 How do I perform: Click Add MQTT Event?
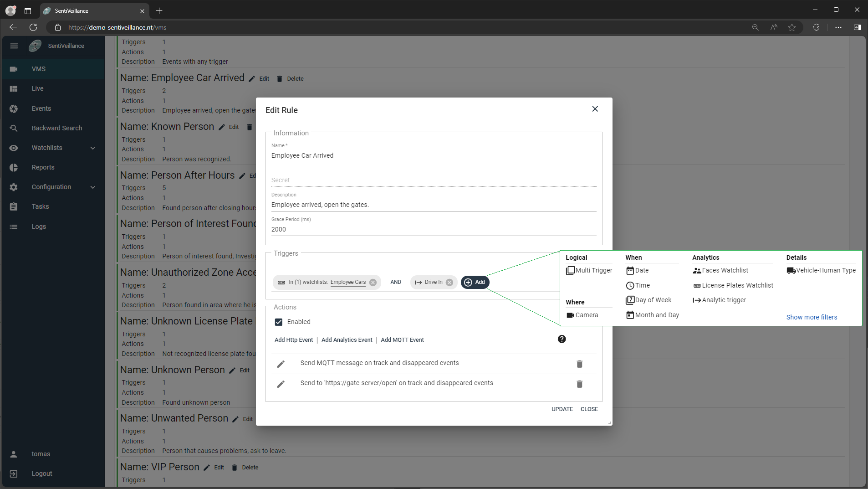402,340
